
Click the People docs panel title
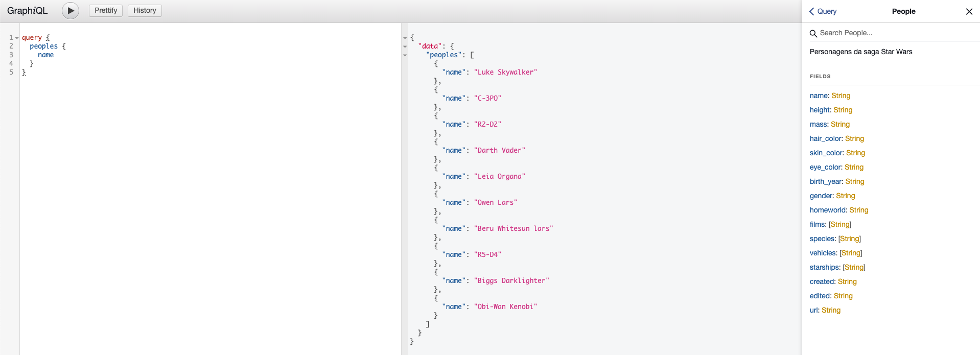pos(903,11)
